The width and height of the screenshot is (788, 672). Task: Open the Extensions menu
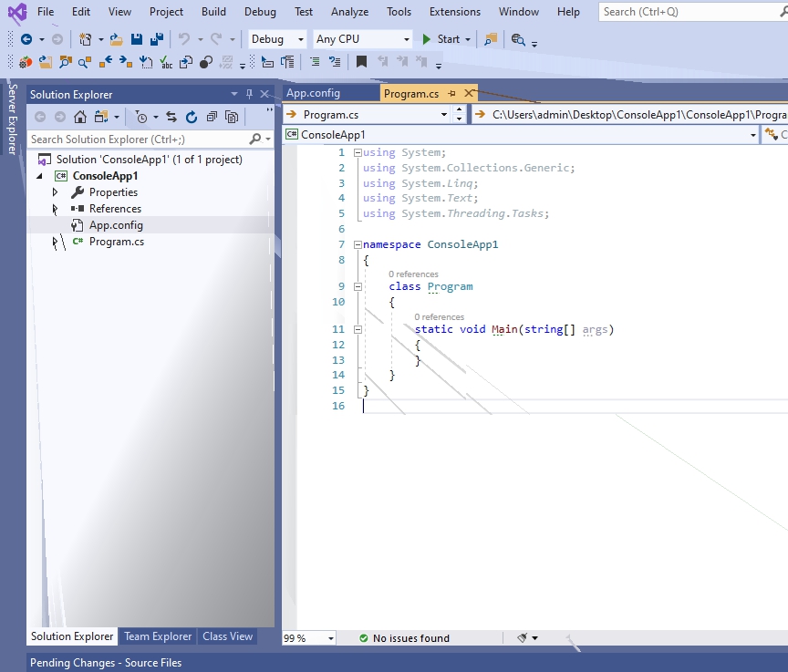pyautogui.click(x=455, y=12)
